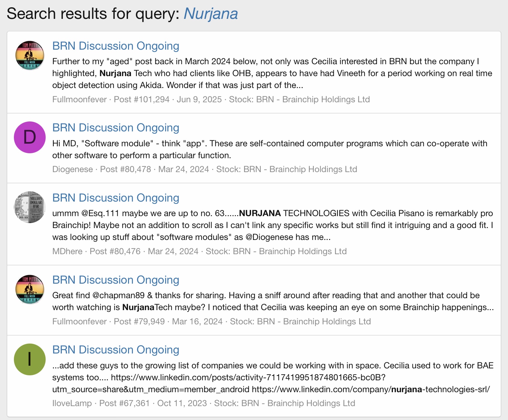Click MDhere's Million Dollar Bar avatar
This screenshot has width=508, height=420.
click(30, 207)
